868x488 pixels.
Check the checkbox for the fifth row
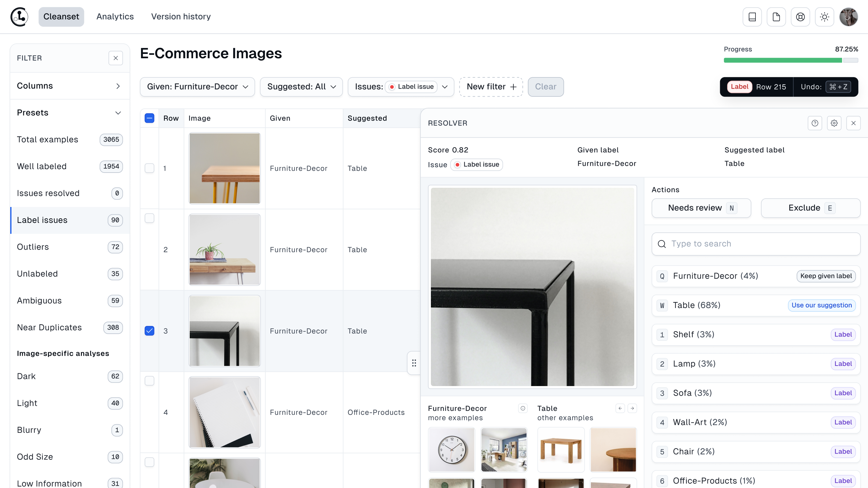[149, 462]
